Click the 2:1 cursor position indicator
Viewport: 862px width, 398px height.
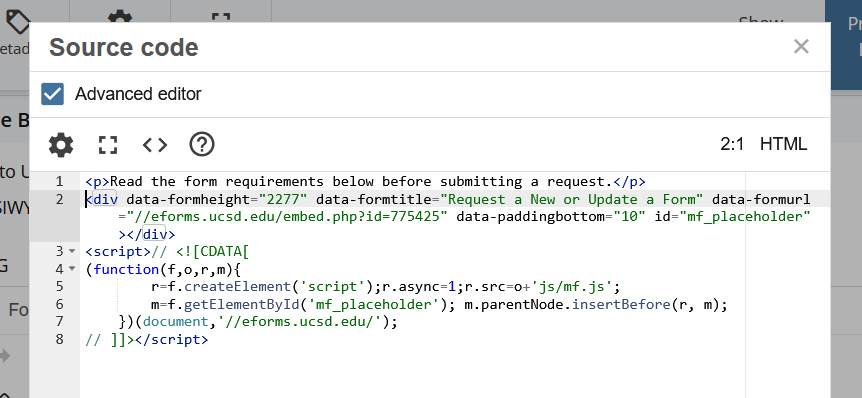[732, 145]
